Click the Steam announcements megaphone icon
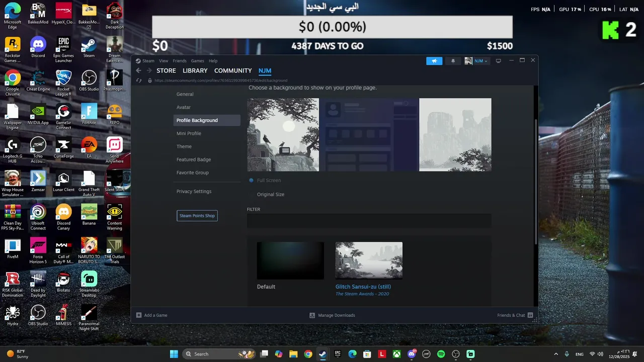This screenshot has width=644, height=362. [434, 61]
